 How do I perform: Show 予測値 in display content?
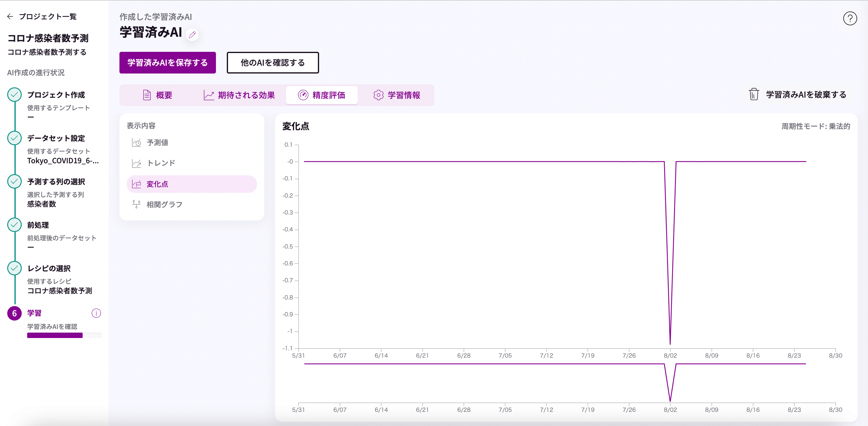192,143
